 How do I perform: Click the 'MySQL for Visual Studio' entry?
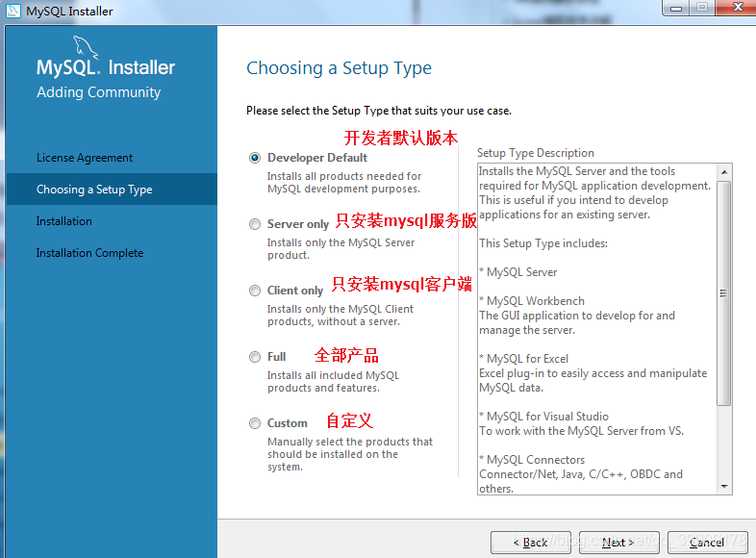[x=543, y=417]
